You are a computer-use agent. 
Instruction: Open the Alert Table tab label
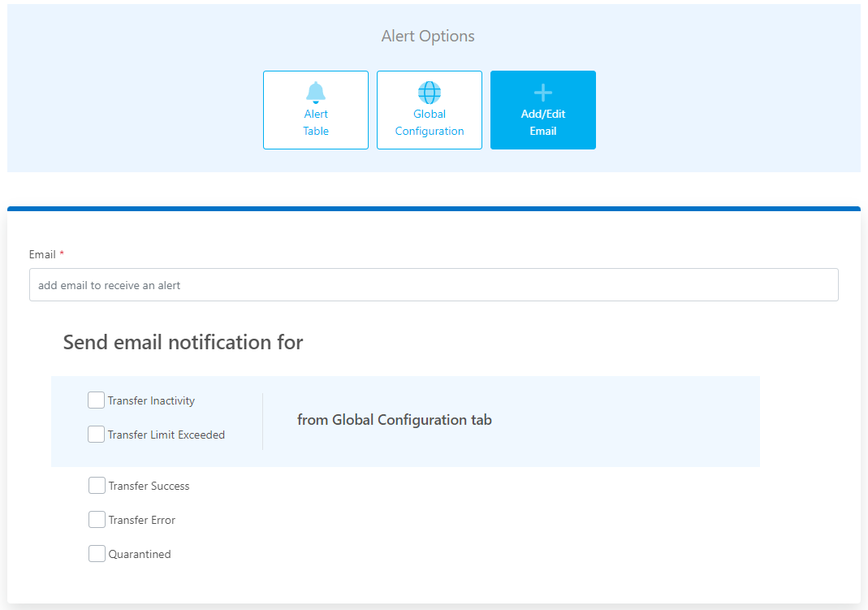tap(316, 123)
